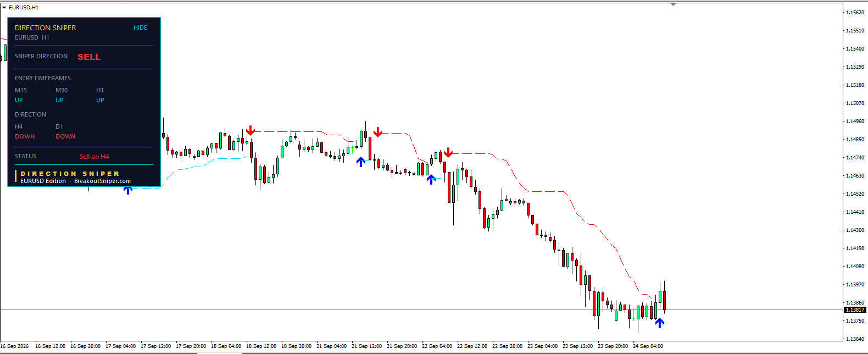Click the H4 timeframe label
868x354 pixels.
pyautogui.click(x=19, y=126)
